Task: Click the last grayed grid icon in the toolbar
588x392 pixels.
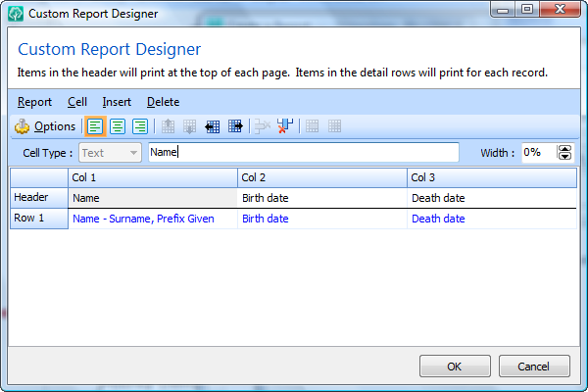Action: click(334, 126)
